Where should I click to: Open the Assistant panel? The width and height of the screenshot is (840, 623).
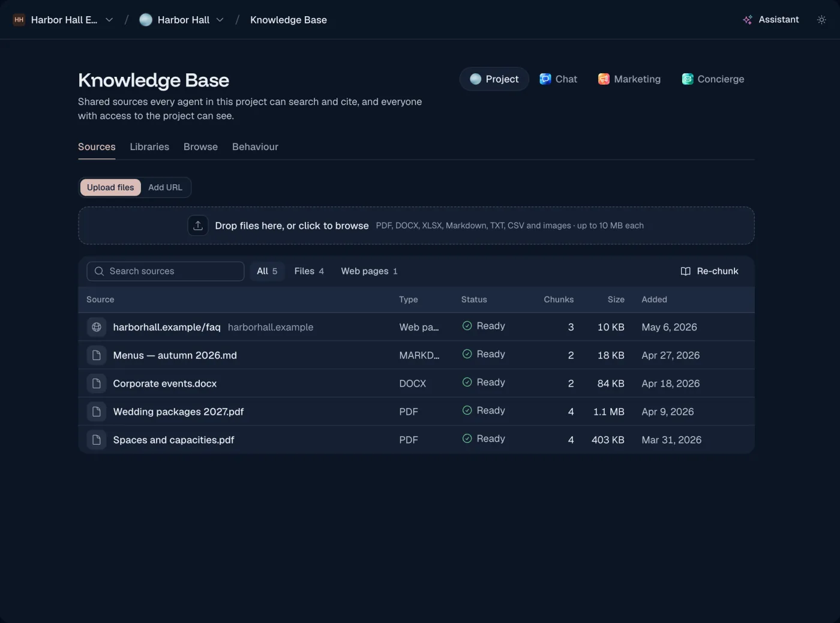[770, 20]
